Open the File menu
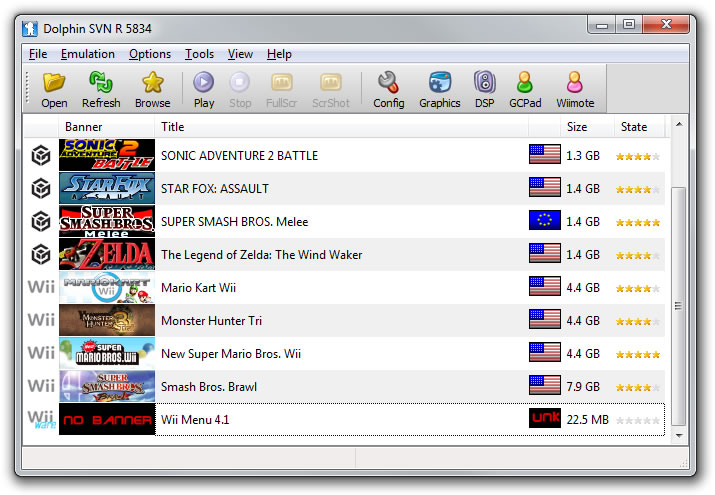Screen dimensions: 715x495 click(38, 54)
